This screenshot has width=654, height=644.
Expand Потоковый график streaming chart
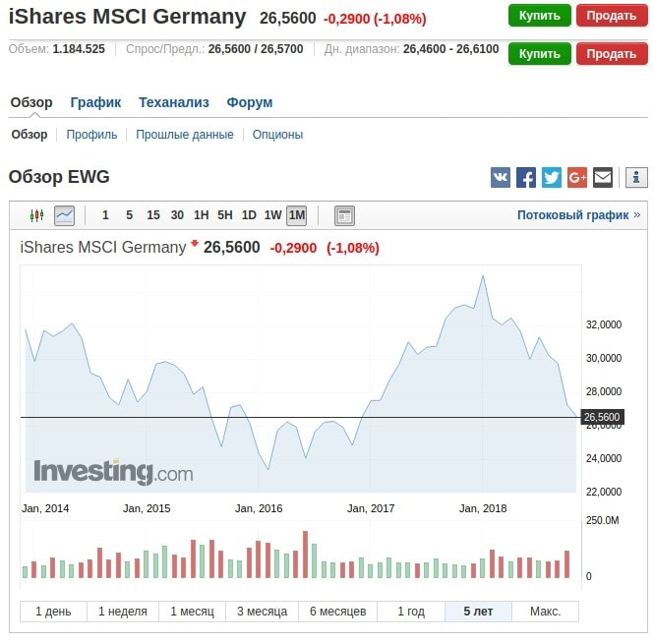(578, 215)
